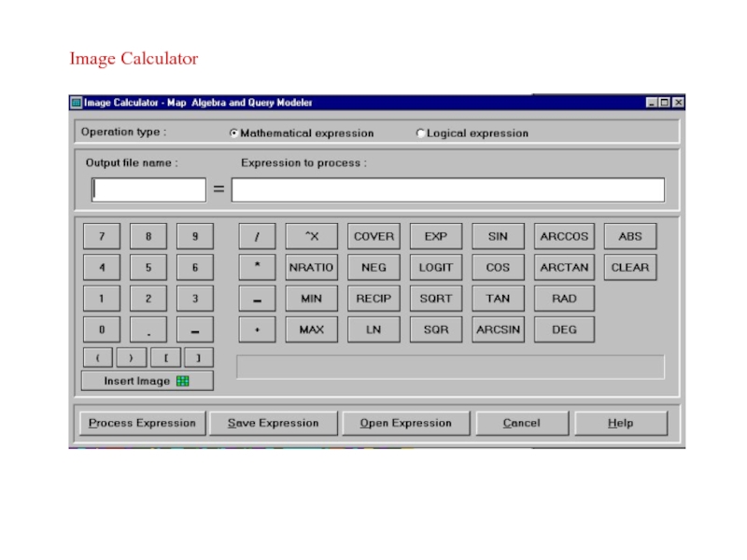Click the Image Calculator title bar icon
The image size is (747, 560).
pyautogui.click(x=77, y=103)
